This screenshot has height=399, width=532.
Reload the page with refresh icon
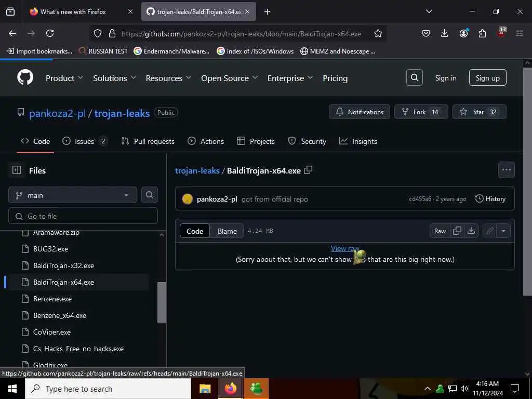(50, 33)
